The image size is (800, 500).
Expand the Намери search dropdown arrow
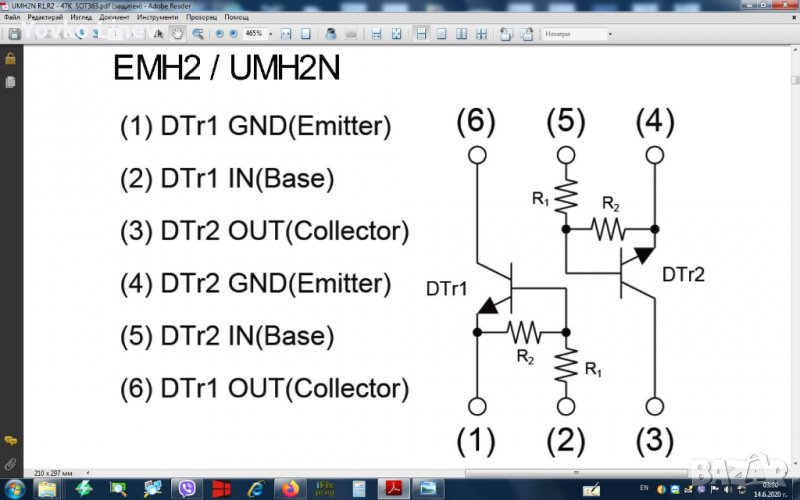click(x=609, y=33)
